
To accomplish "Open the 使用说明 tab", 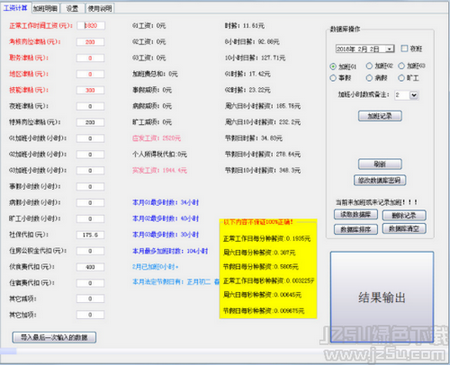I will click(x=100, y=8).
